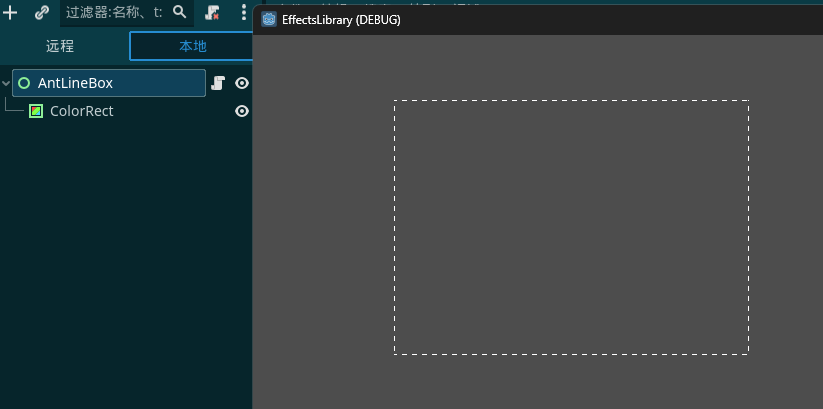Image resolution: width=823 pixels, height=409 pixels.
Task: Open the script attached to AntLineBox
Action: tap(218, 83)
